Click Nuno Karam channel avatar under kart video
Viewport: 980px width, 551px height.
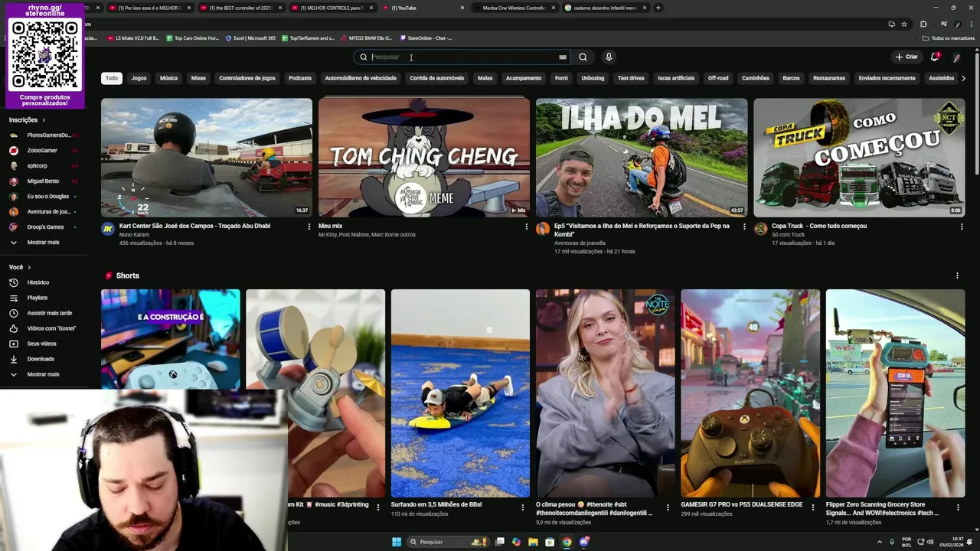tap(108, 228)
